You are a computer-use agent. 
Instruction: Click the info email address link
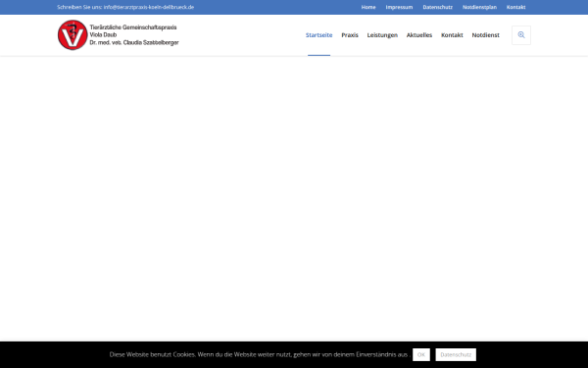149,7
